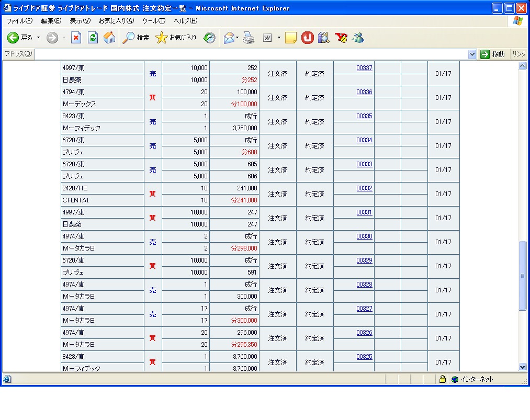530x420 pixels.
Task: Click the security lock icon in status bar
Action: tap(443, 379)
